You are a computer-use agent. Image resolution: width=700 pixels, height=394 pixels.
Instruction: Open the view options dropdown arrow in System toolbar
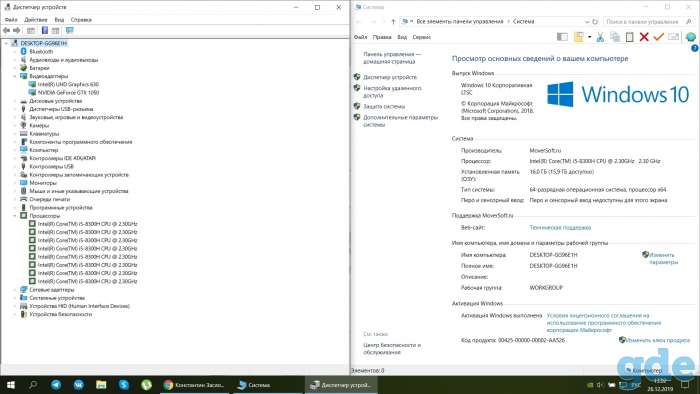(x=589, y=37)
